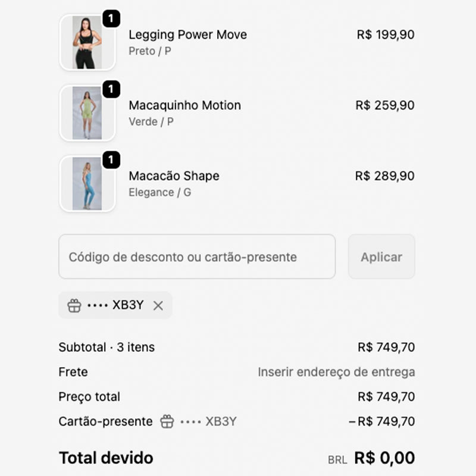The image size is (476, 476).
Task: Click the "Subtotal · 3 itens" label
Action: click(x=106, y=347)
